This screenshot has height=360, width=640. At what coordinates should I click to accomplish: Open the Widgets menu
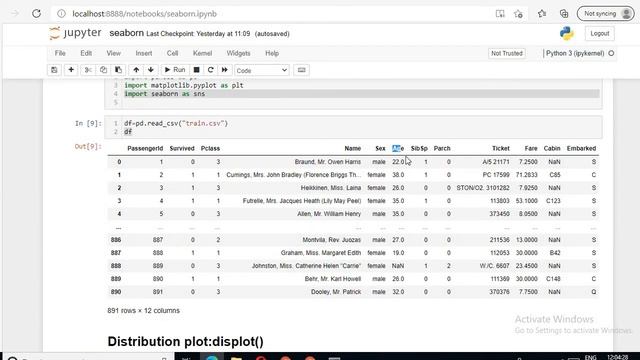(238, 53)
